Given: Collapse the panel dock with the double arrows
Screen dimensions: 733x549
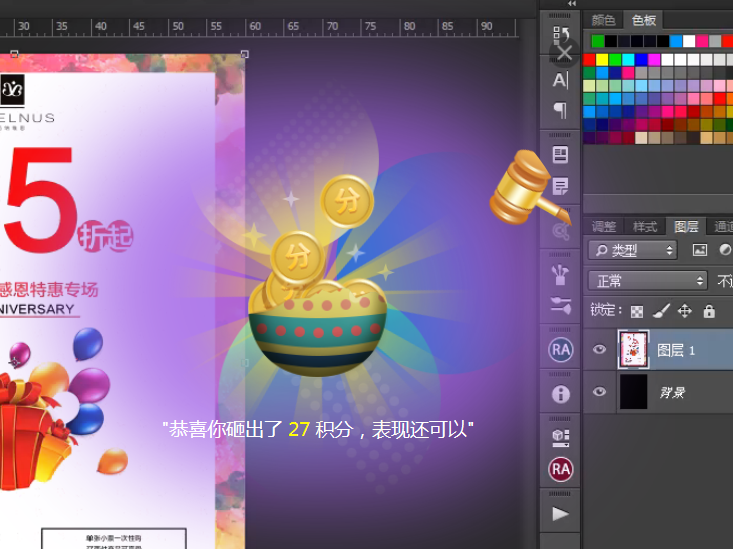Looking at the screenshot, I should pos(572,4).
